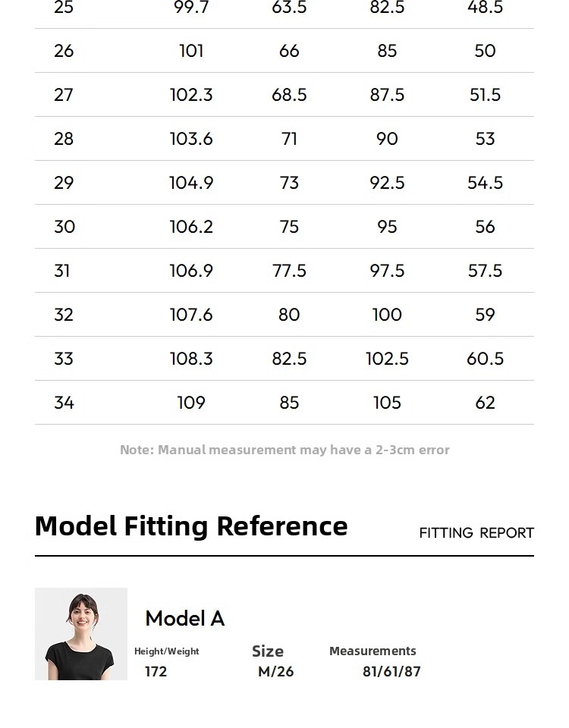Click the M/26 size value
Image resolution: width=569 pixels, height=728 pixels.
275,671
